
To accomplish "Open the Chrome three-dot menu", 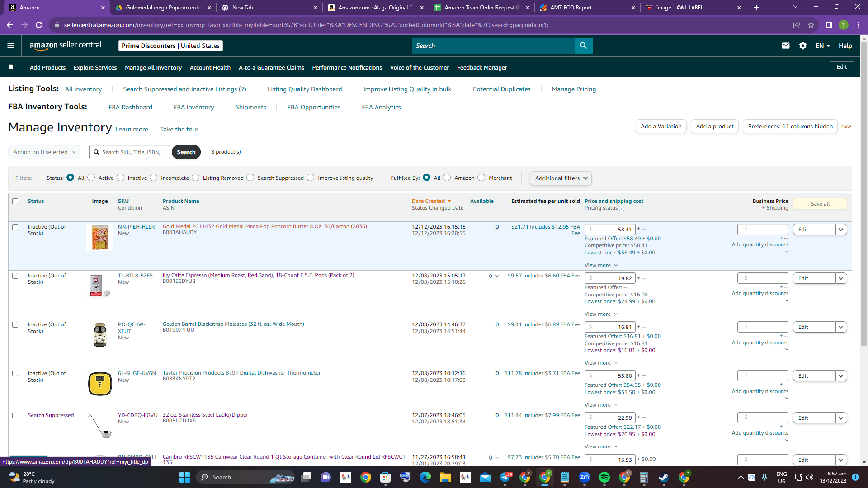I will point(858,25).
